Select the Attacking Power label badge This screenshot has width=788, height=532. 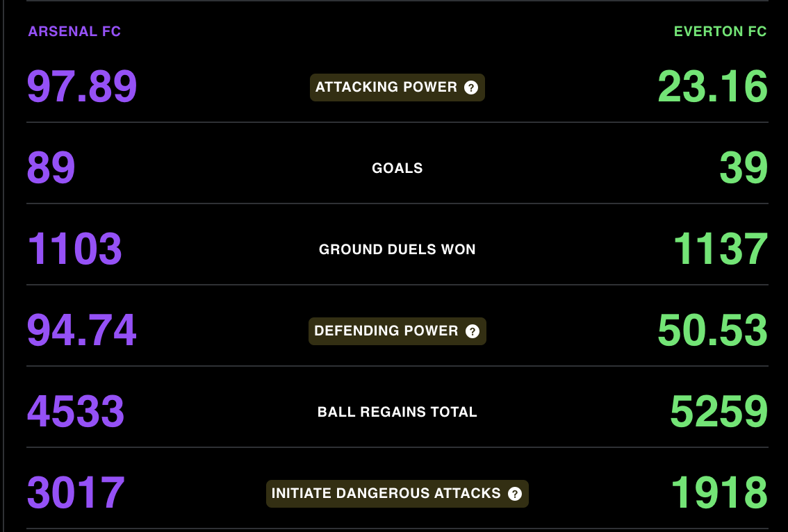click(397, 88)
